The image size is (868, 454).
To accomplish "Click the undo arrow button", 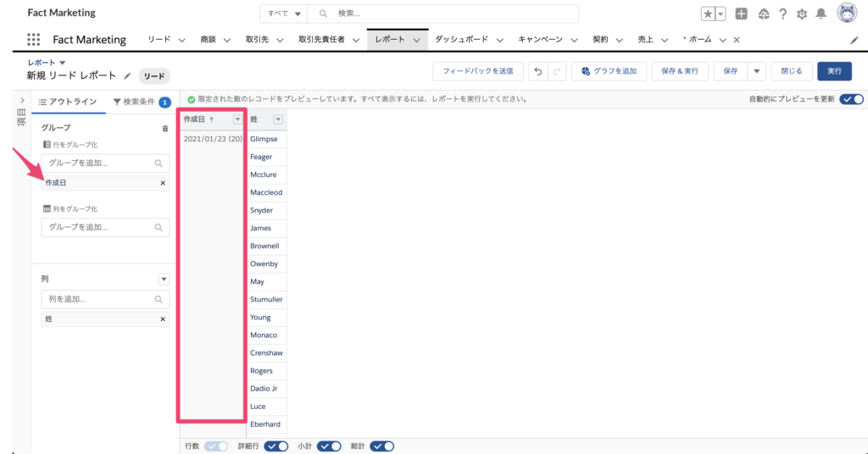I will (x=537, y=71).
